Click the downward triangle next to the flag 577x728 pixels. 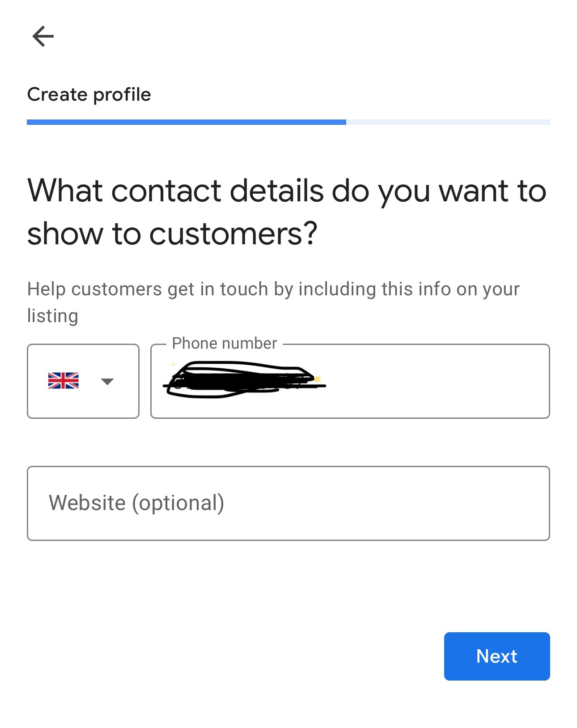point(106,381)
